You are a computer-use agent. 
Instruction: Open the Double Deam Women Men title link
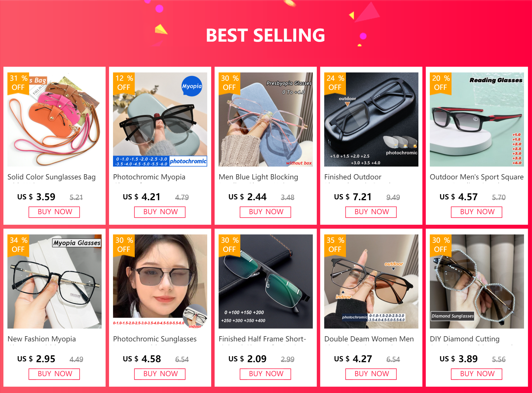tap(369, 339)
